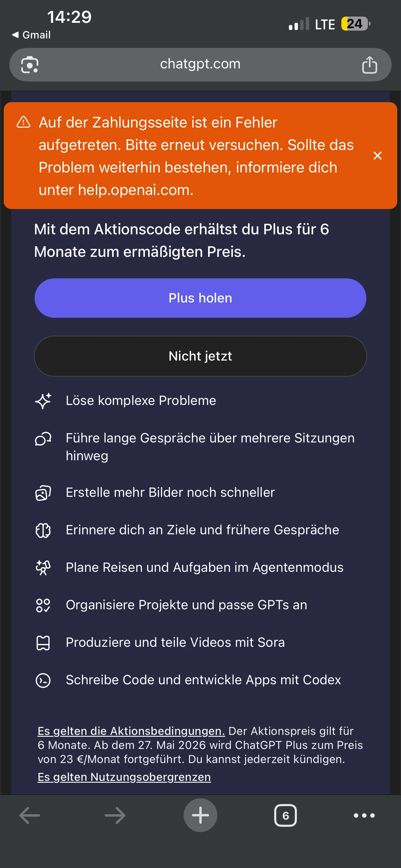Tap the Codex terminal icon
Image resolution: width=401 pixels, height=868 pixels.
click(x=43, y=680)
